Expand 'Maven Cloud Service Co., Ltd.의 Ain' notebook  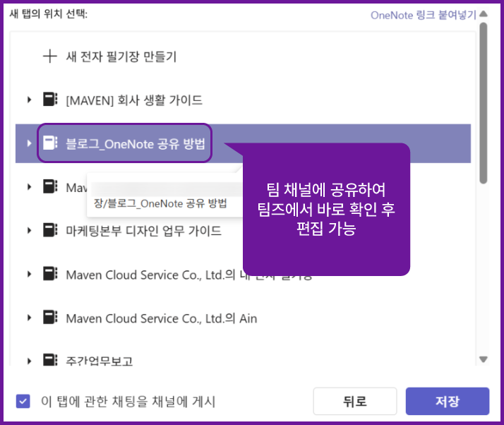[29, 318]
